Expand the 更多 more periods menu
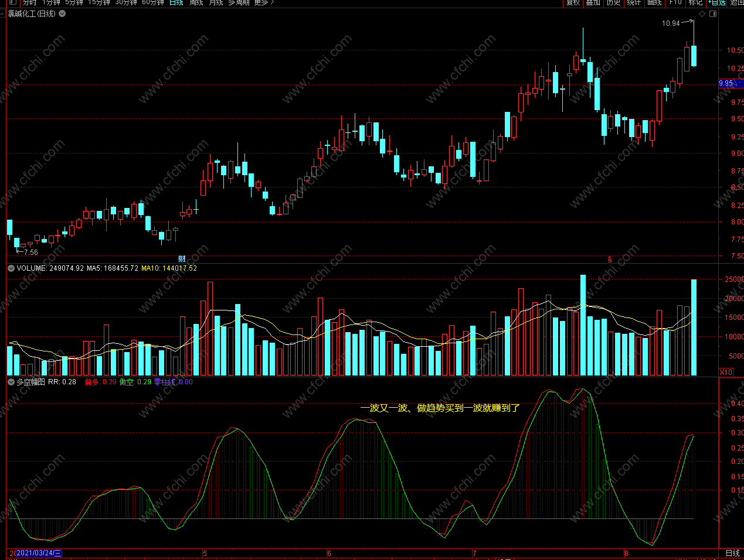Screen dimensions: 744x560 pos(264,2)
